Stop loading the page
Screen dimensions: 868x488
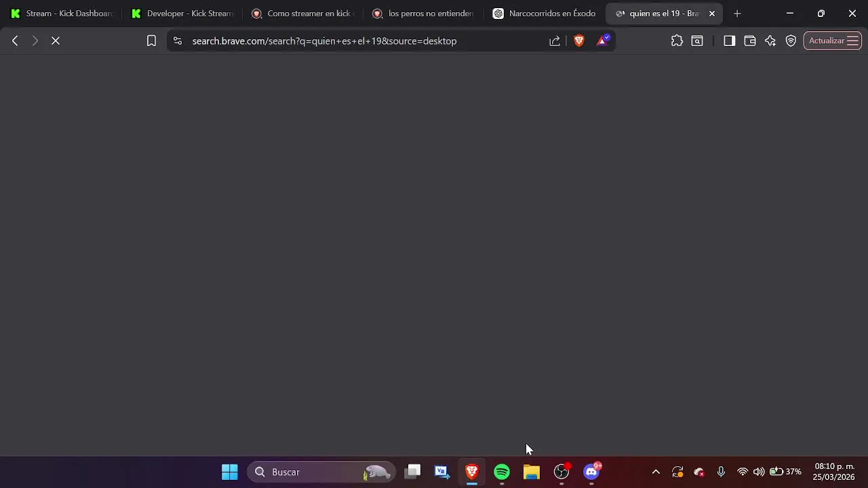tap(56, 41)
